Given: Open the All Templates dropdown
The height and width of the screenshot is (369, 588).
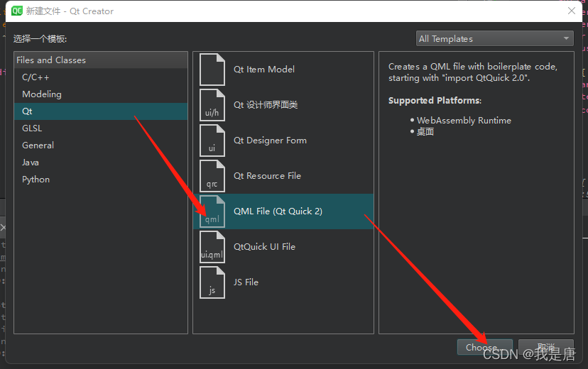Looking at the screenshot, I should click(495, 38).
